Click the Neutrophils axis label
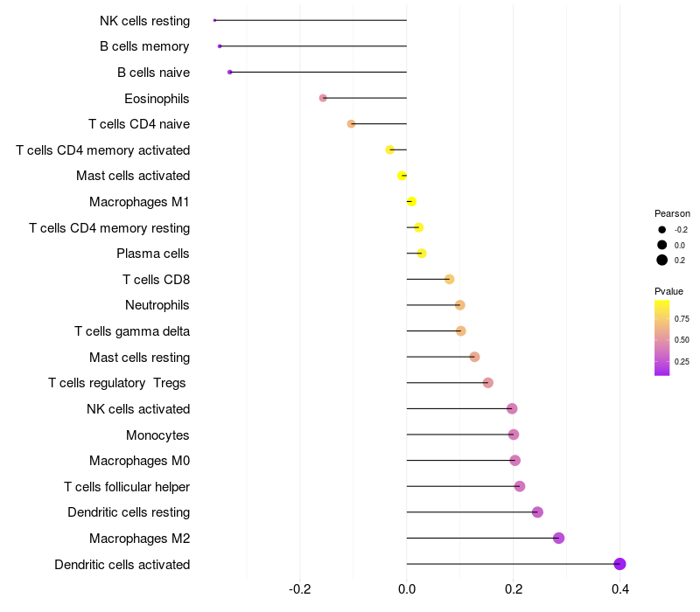The image size is (700, 612). point(157,305)
